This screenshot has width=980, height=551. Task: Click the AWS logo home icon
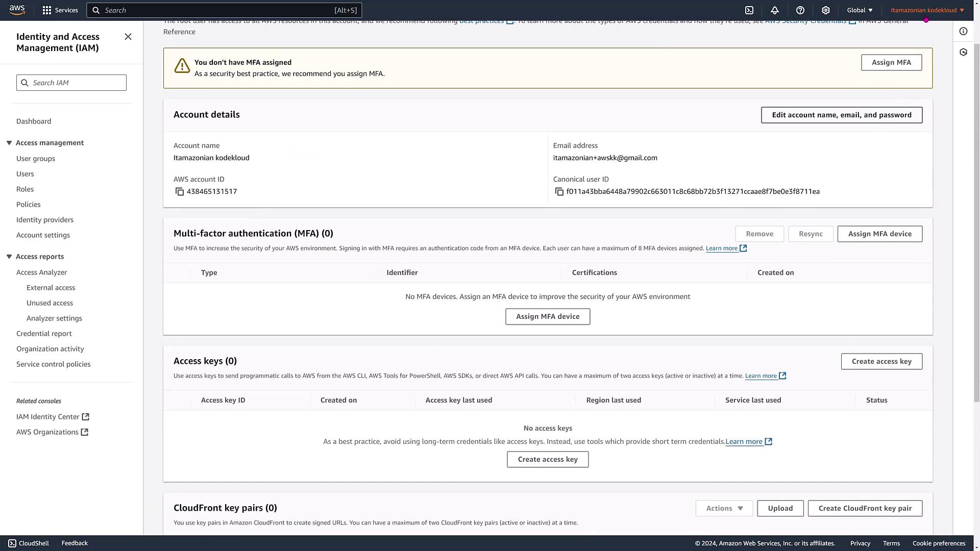pos(17,10)
